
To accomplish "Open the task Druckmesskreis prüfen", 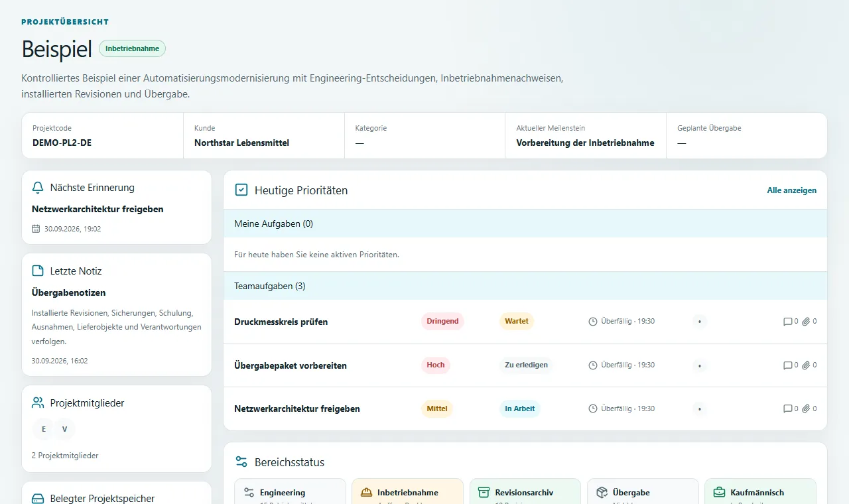I will [x=281, y=322].
